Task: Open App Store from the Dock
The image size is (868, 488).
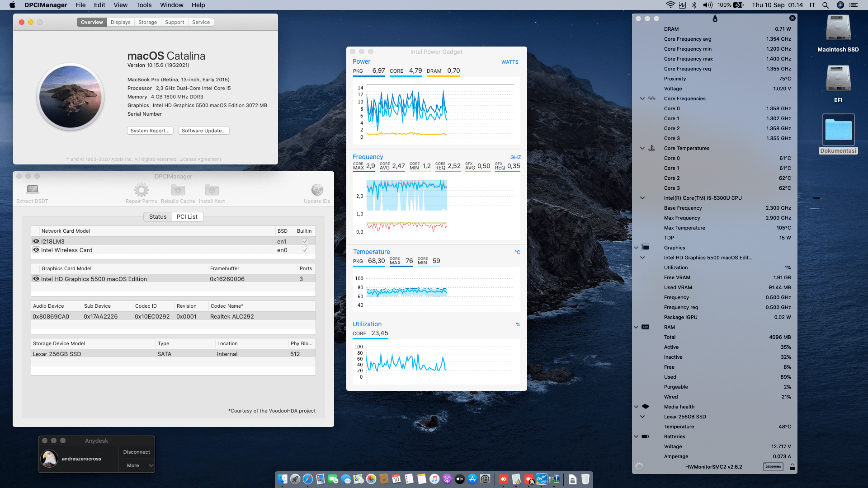Action: [x=472, y=479]
